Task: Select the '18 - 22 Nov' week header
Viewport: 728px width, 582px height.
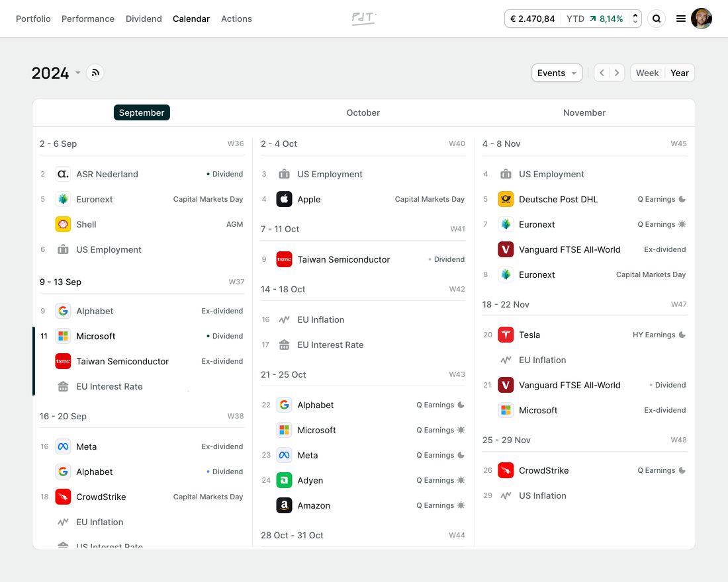Action: point(506,304)
